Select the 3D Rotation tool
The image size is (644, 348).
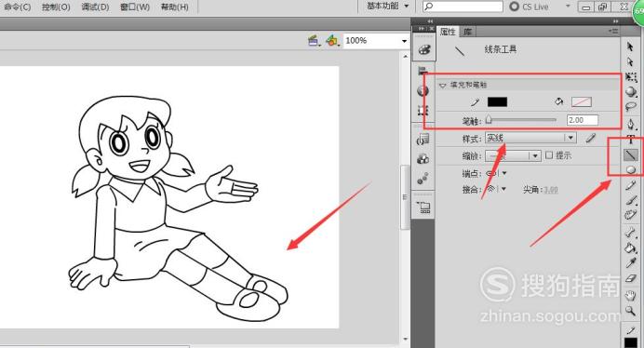pyautogui.click(x=631, y=91)
